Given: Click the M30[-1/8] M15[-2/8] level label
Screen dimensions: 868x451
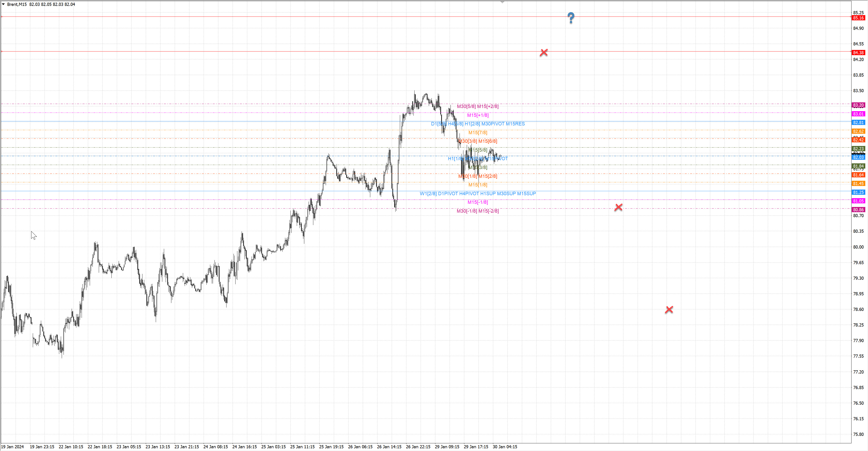Looking at the screenshot, I should (x=477, y=211).
